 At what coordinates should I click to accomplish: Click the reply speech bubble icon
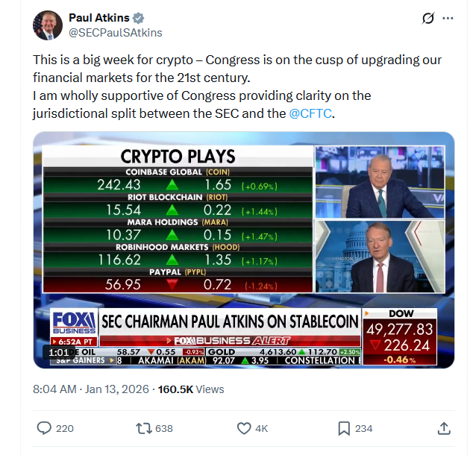point(45,428)
